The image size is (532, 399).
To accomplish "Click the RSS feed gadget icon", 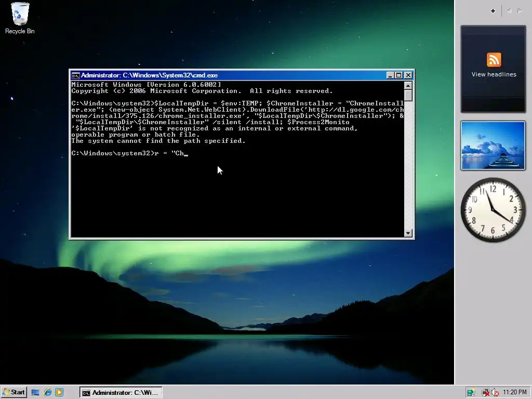I will click(494, 60).
